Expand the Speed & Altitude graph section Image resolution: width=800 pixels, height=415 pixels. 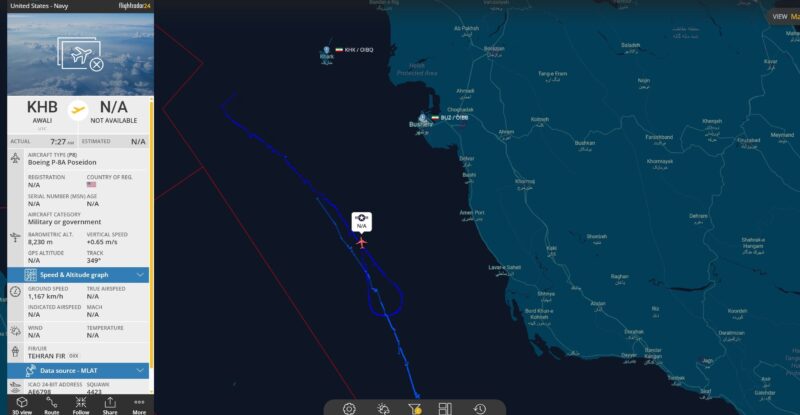(x=78, y=275)
